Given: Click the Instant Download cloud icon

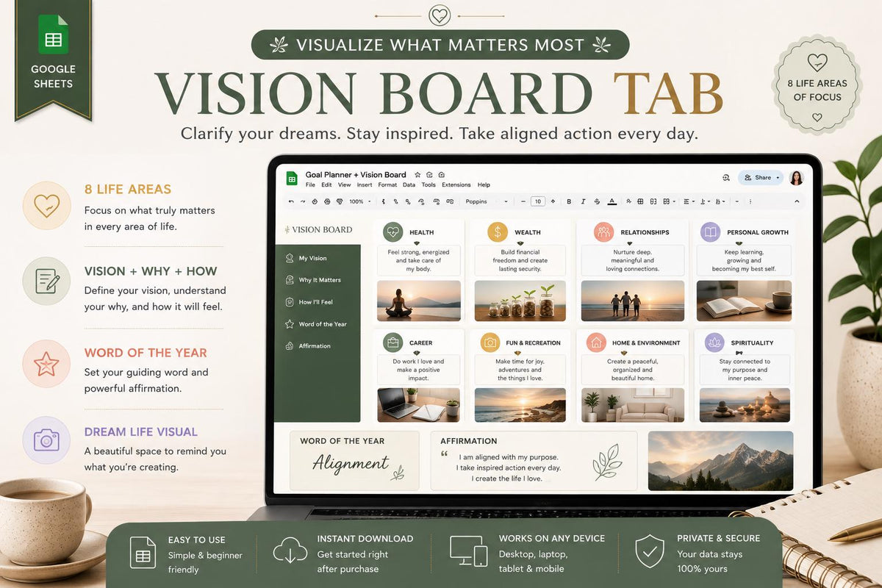Looking at the screenshot, I should click(290, 551).
